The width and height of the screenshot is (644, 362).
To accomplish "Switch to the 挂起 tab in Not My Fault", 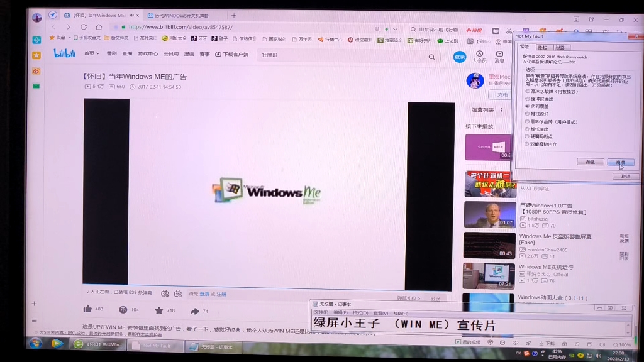I will point(543,48).
